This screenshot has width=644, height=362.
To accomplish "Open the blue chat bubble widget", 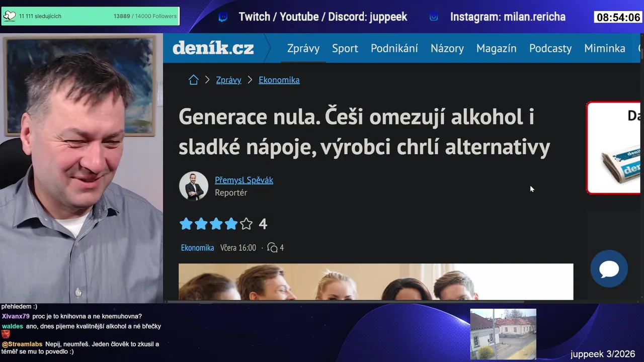I will click(x=609, y=269).
